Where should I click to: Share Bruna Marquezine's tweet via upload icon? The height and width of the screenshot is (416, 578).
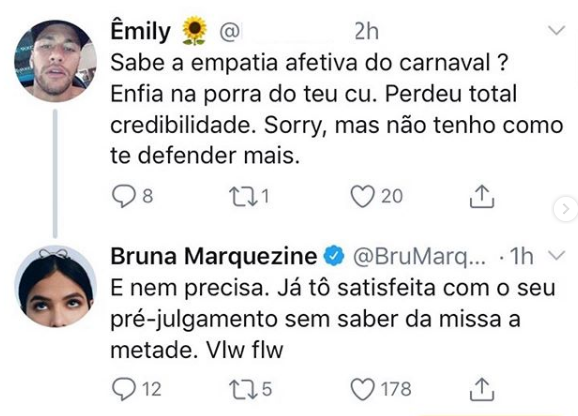coord(481,389)
